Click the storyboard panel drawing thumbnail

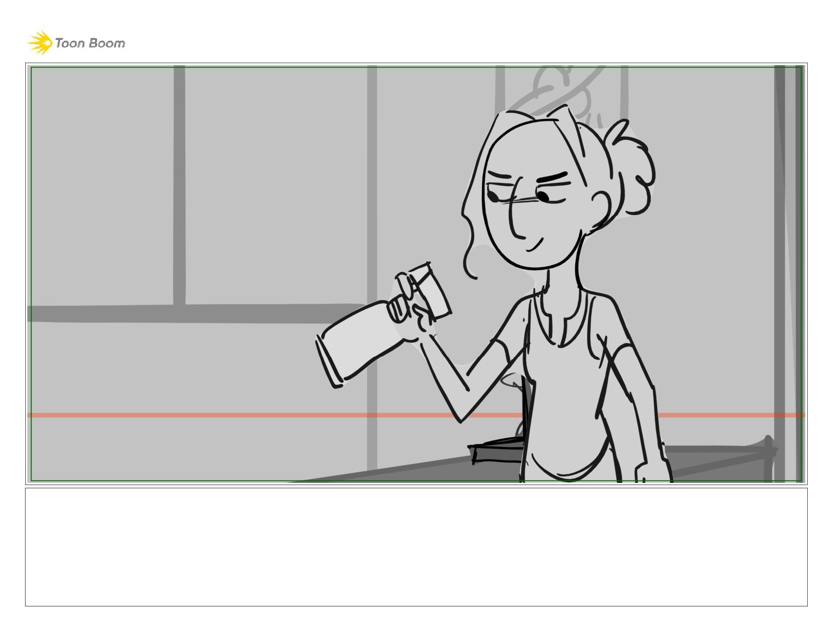tap(416, 274)
